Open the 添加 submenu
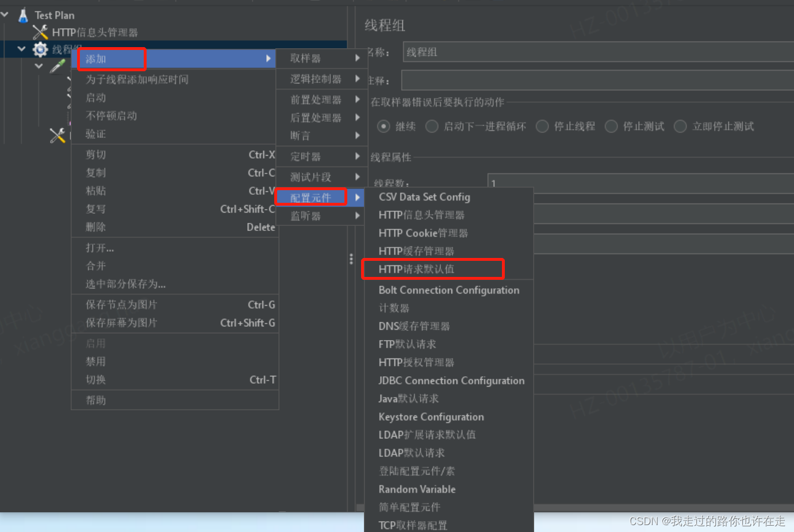 click(175, 59)
